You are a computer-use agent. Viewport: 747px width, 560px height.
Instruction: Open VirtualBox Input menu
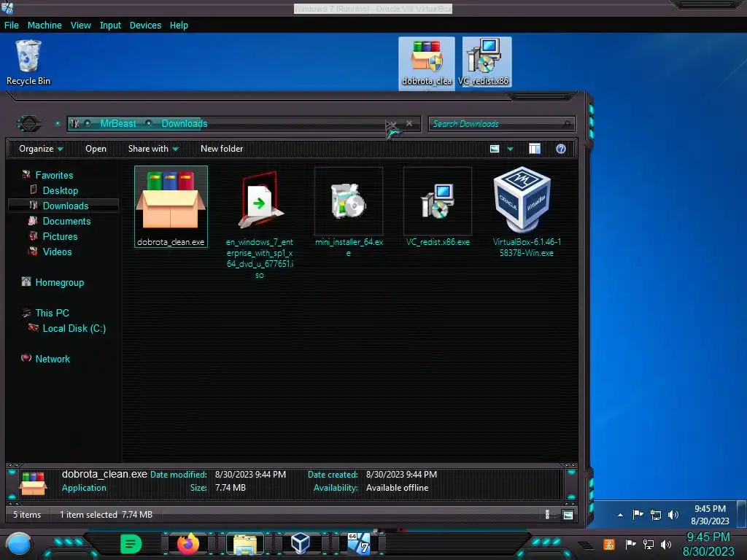click(x=110, y=26)
